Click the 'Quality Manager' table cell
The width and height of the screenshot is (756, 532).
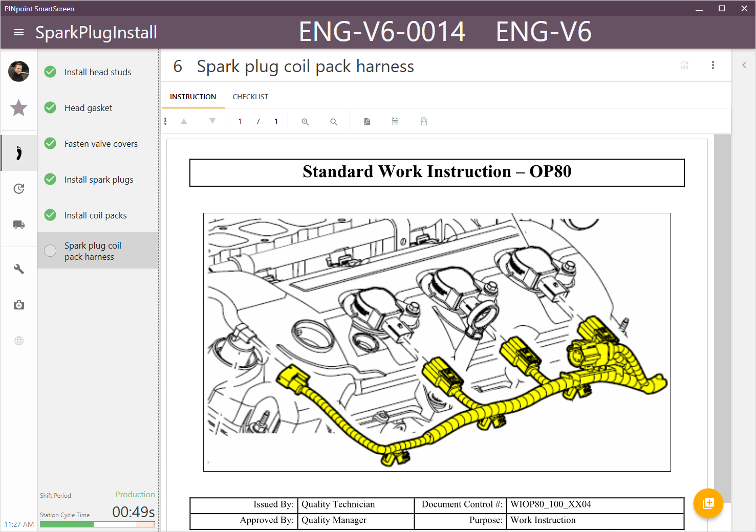[356, 521]
